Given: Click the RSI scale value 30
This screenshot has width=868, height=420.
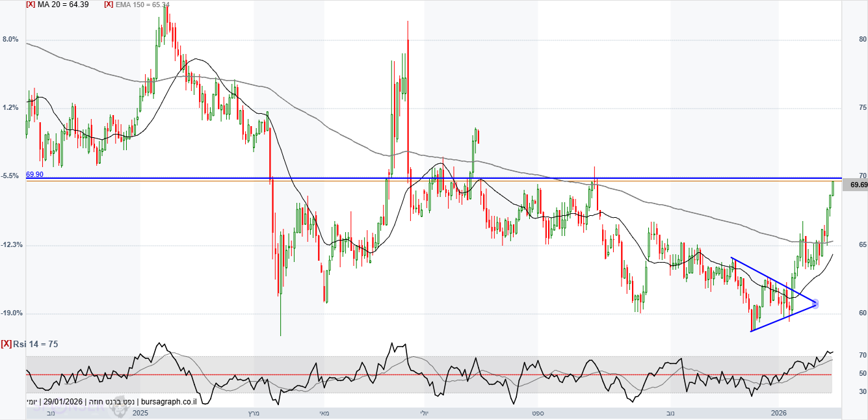Looking at the screenshot, I should pos(863,392).
